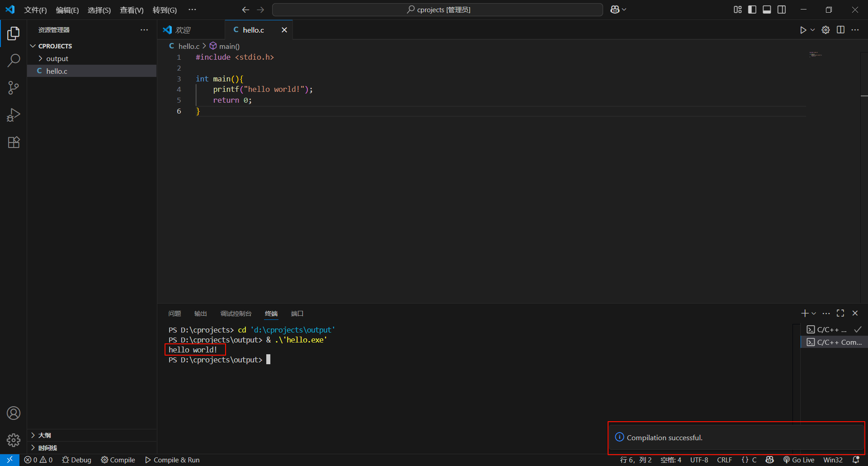Image resolution: width=868 pixels, height=466 pixels.
Task: Open the Manage gear in activity bar
Action: 14,440
